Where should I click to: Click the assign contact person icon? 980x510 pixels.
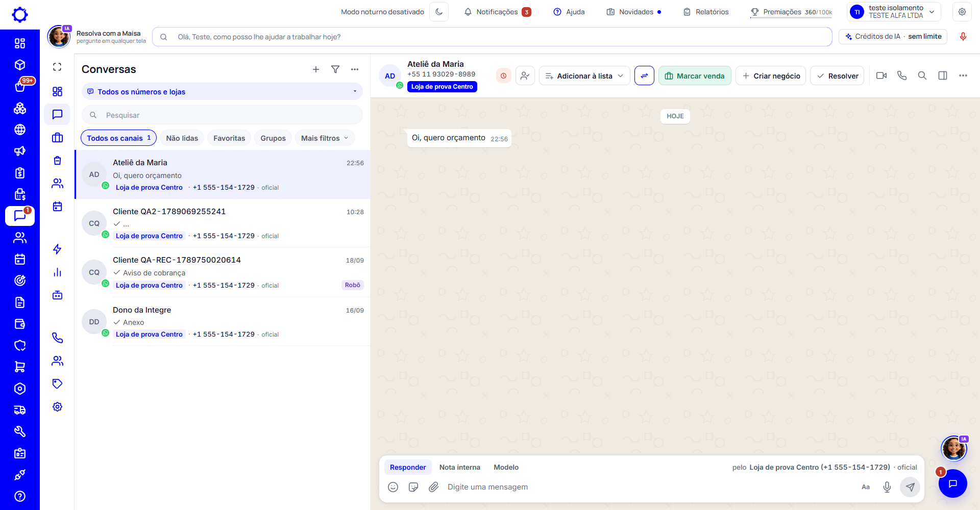(525, 76)
